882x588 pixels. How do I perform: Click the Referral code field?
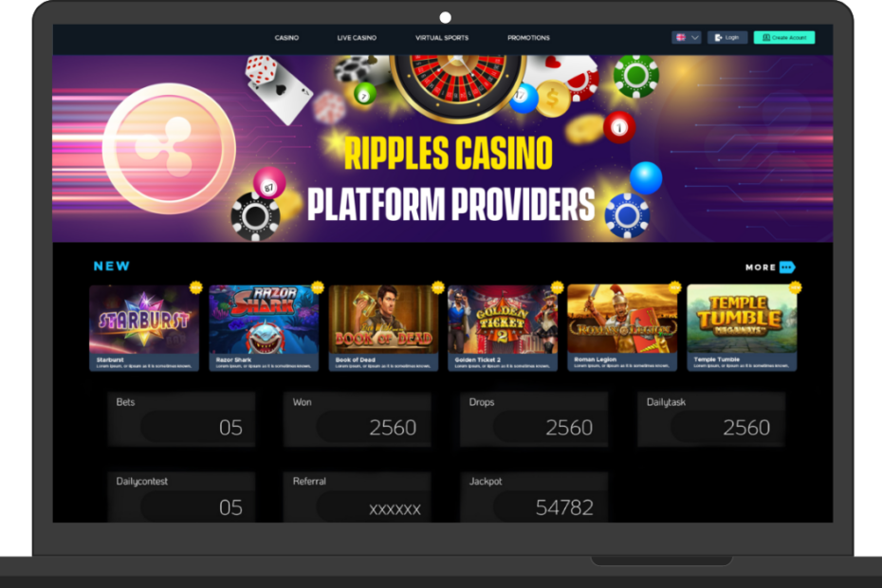[374, 507]
